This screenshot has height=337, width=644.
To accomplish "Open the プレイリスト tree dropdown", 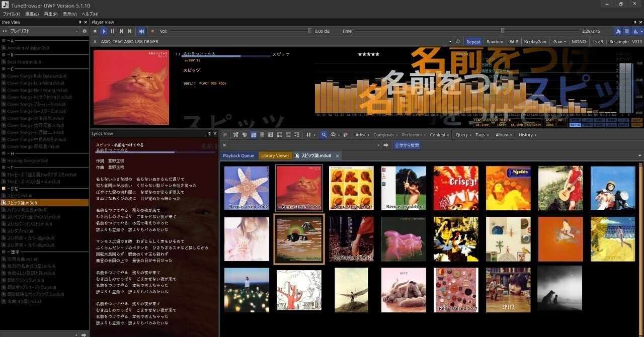I will point(77,31).
